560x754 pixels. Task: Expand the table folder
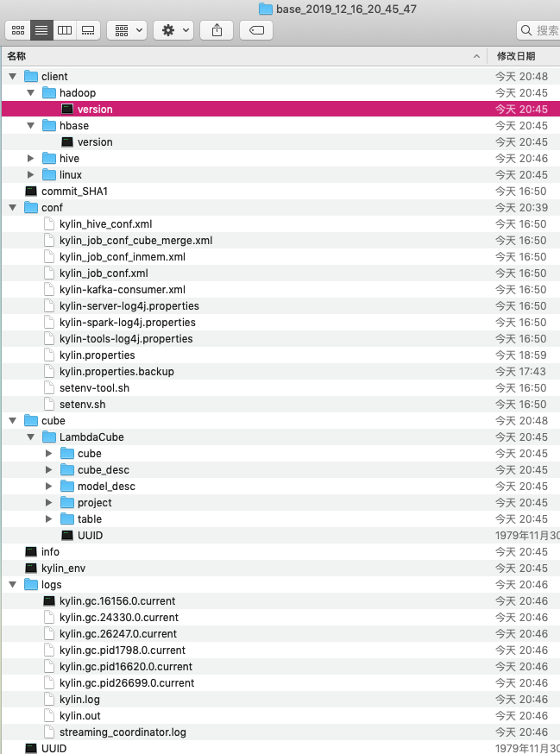(x=48, y=518)
